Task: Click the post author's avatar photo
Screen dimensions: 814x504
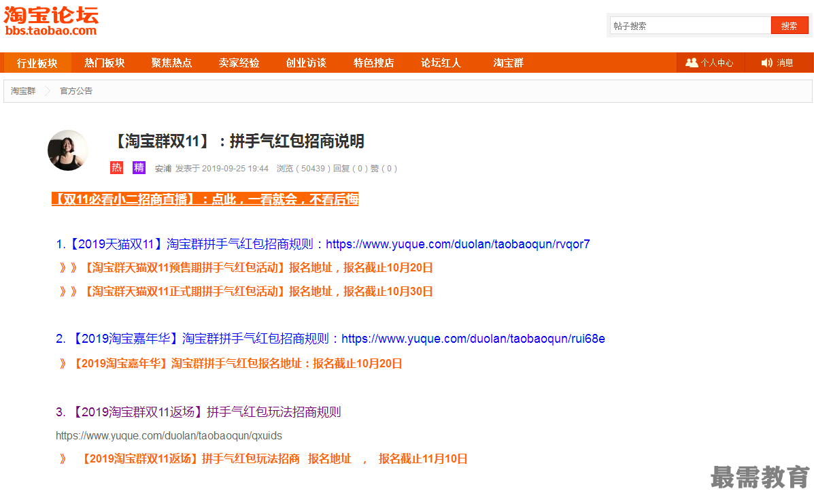Action: (67, 150)
